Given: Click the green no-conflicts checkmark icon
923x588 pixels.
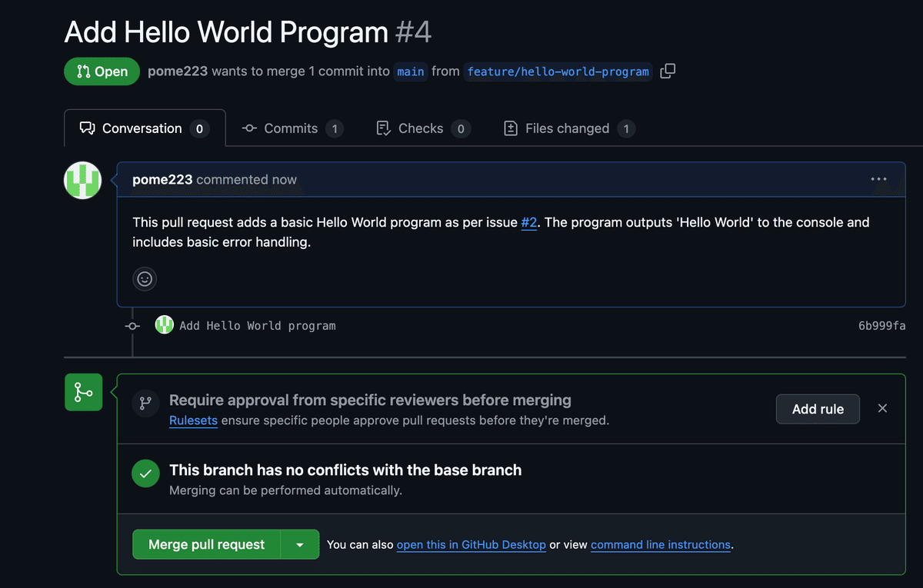Looking at the screenshot, I should point(145,473).
